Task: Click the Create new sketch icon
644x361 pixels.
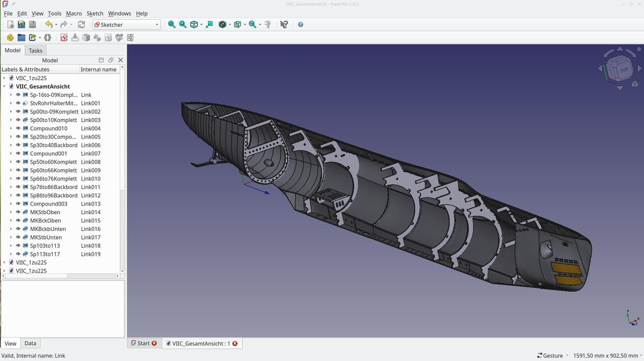Action: tap(64, 38)
